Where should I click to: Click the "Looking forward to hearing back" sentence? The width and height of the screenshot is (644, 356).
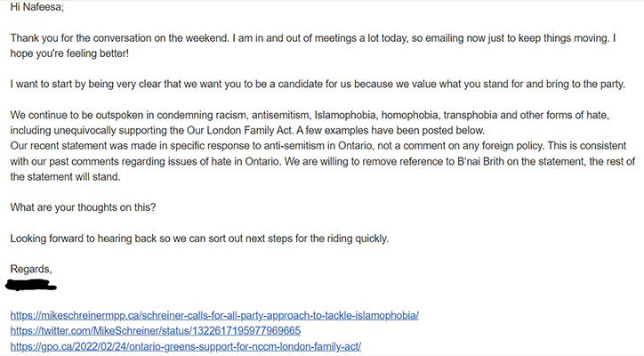[x=199, y=239]
